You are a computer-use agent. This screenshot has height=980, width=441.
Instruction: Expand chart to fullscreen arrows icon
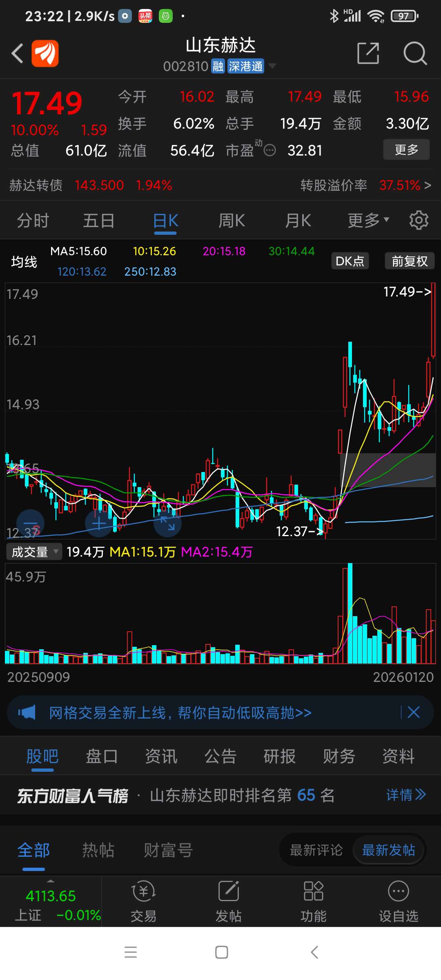167,523
